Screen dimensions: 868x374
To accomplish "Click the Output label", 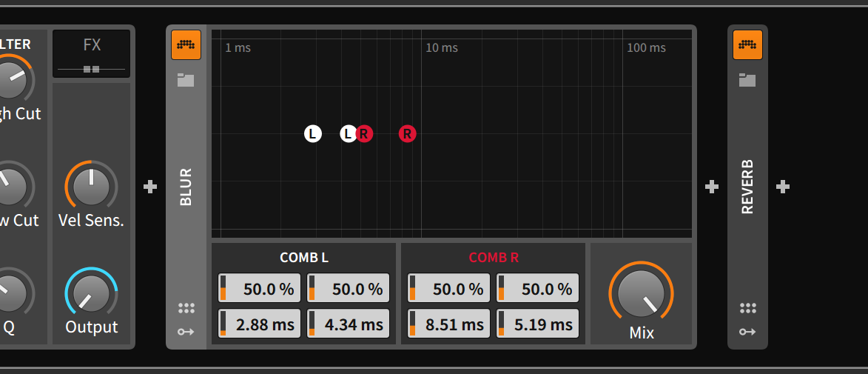I will (x=91, y=327).
